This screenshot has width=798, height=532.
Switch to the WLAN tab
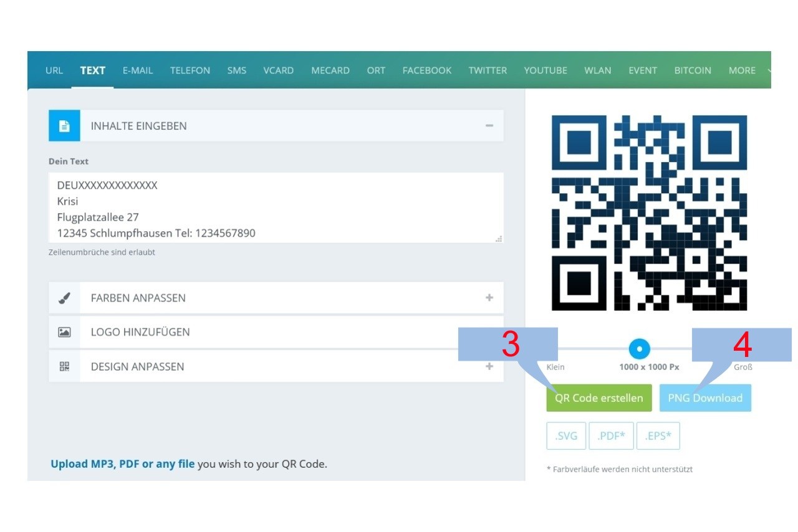click(597, 70)
